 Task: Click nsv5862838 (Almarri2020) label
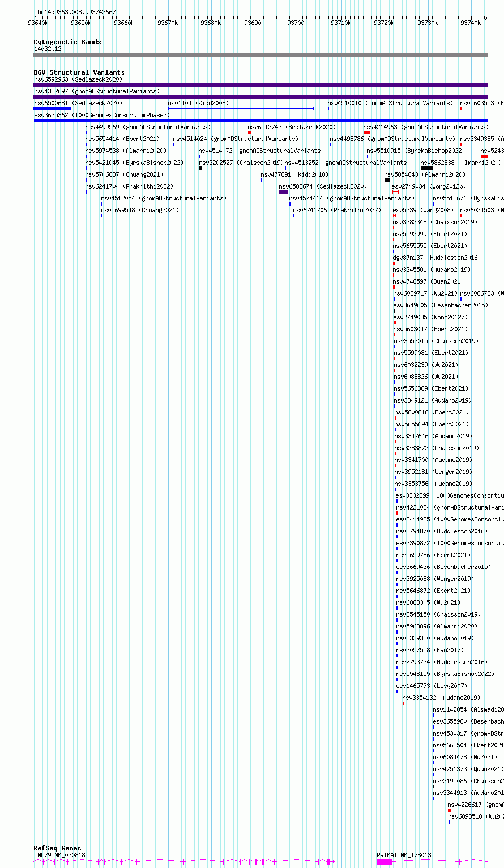point(461,163)
